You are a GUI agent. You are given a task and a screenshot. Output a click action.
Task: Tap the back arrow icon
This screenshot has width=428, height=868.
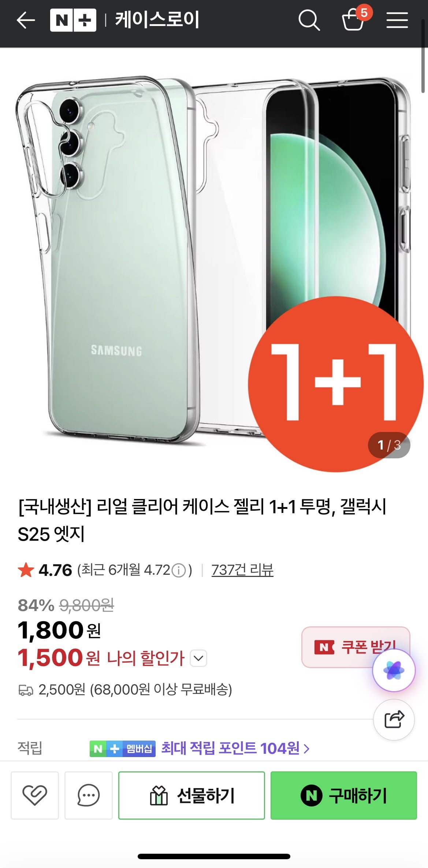(26, 20)
